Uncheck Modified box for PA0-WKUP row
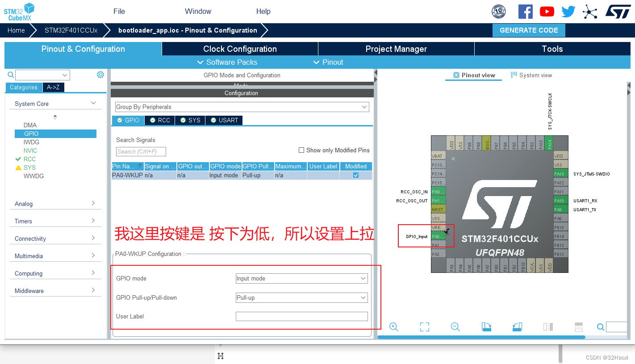The image size is (635, 364). [356, 175]
